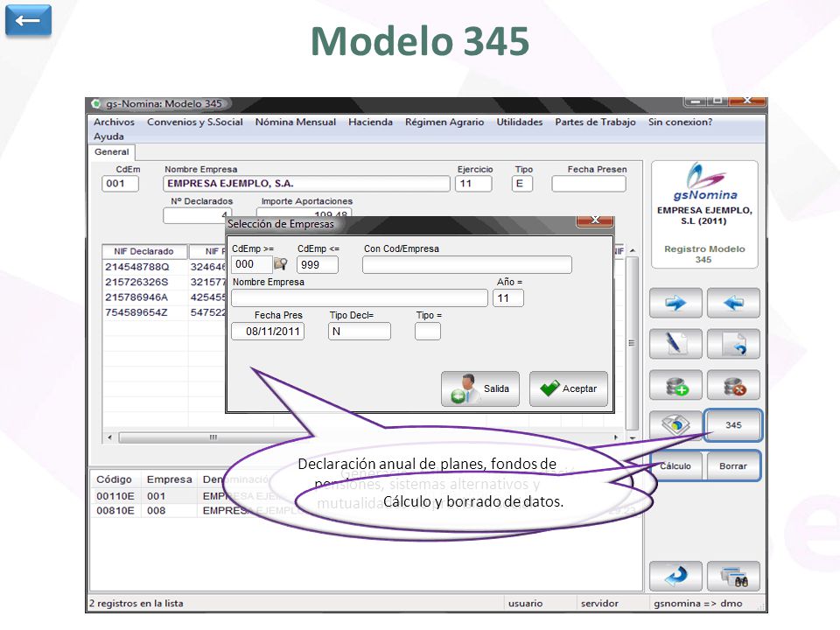840x630 pixels.
Task: Click the Año = field
Action: (508, 297)
